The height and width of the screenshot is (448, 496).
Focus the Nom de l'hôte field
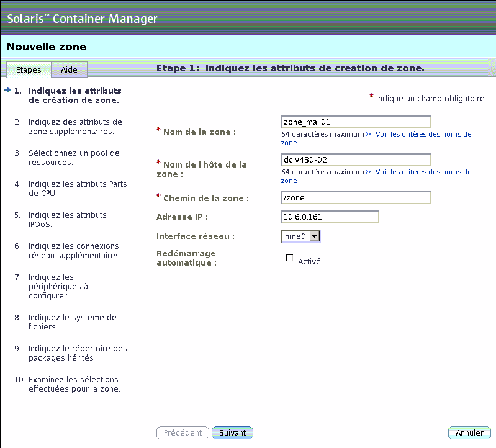click(x=356, y=159)
